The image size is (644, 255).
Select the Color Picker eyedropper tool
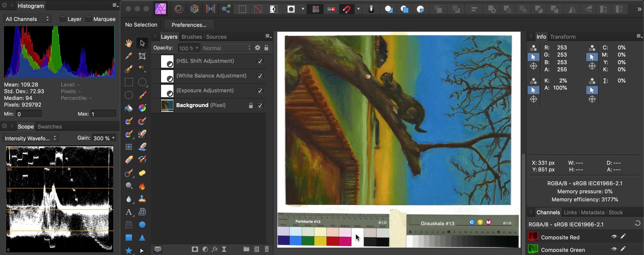click(x=129, y=56)
